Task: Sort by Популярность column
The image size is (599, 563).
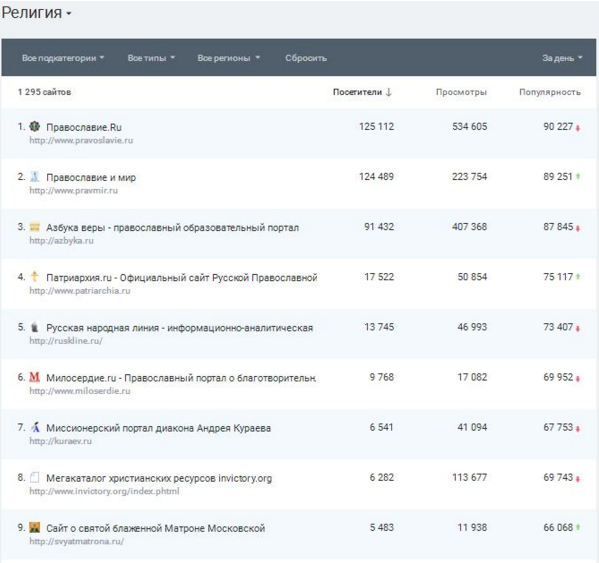Action: [550, 92]
